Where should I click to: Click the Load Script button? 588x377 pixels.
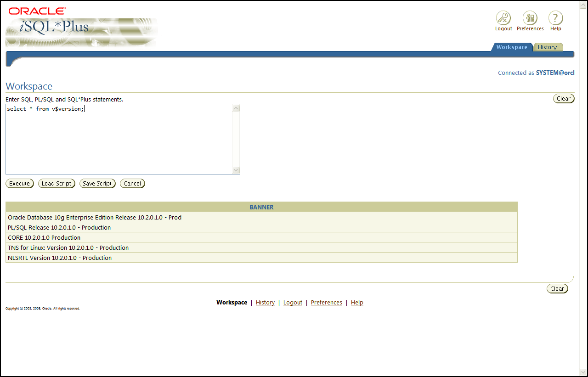(57, 184)
